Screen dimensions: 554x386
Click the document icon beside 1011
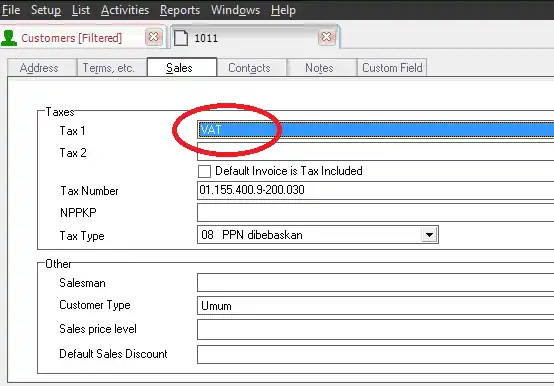tap(181, 38)
